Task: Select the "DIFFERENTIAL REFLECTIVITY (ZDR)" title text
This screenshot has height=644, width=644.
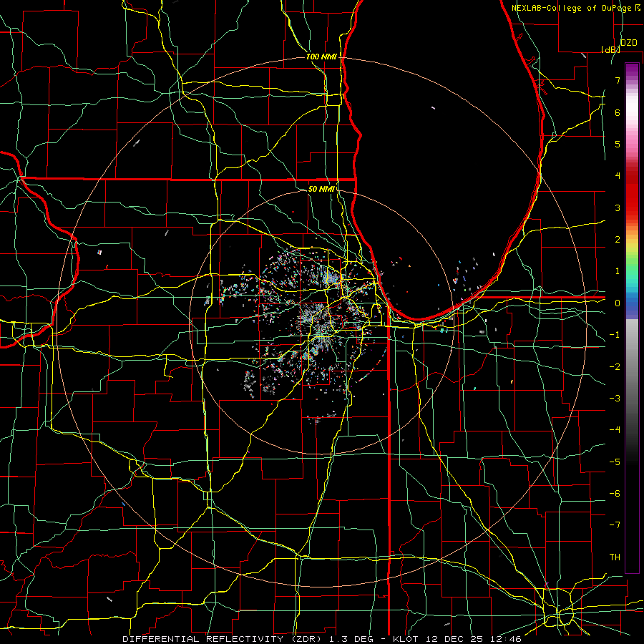Action: pyautogui.click(x=223, y=639)
